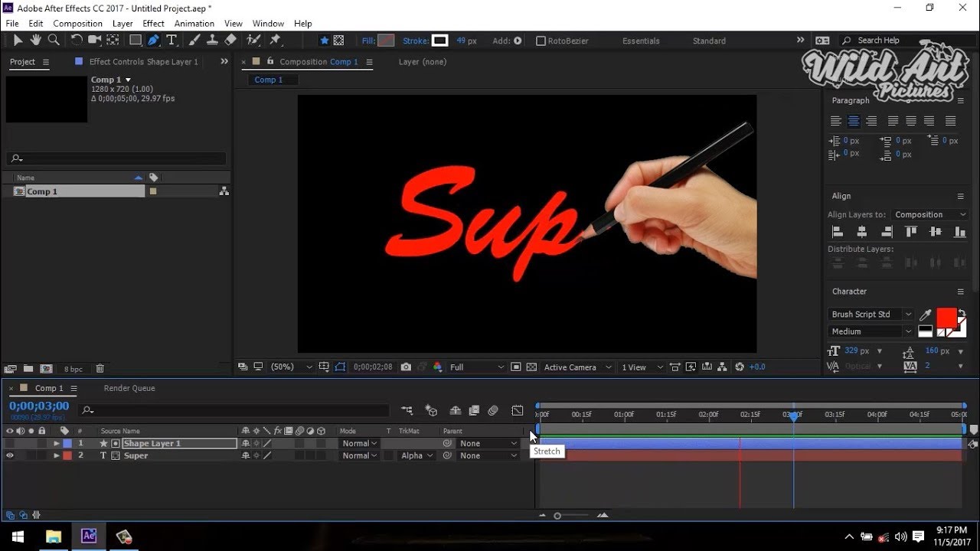
Task: Click the Draft 3D icon in timeline
Action: 431,411
